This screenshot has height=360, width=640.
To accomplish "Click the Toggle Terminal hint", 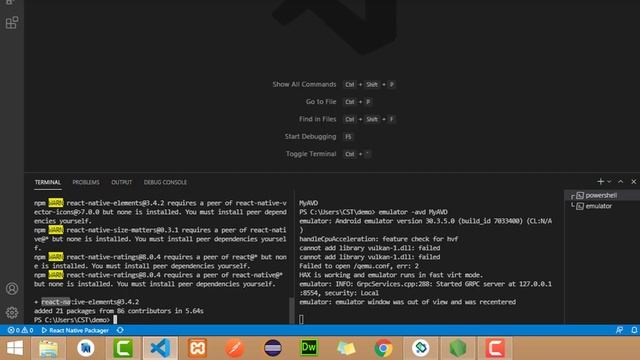I will pyautogui.click(x=328, y=154).
